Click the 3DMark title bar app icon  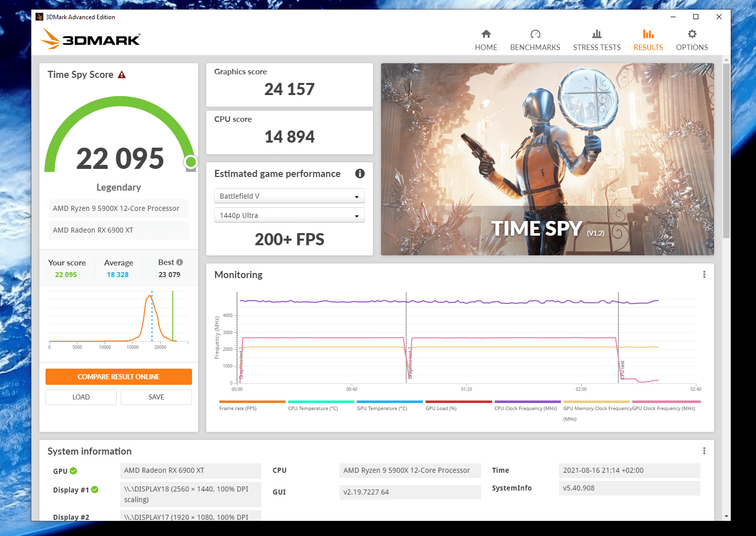coord(39,17)
